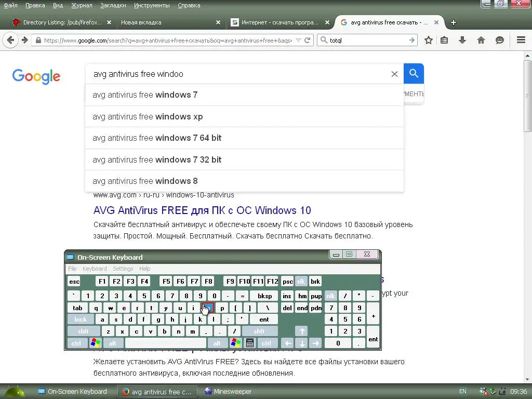Clear the Google search box with X

point(394,74)
